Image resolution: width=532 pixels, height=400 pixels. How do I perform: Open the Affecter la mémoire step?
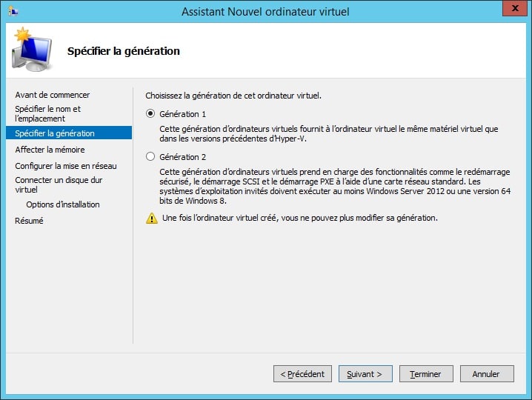pyautogui.click(x=50, y=150)
